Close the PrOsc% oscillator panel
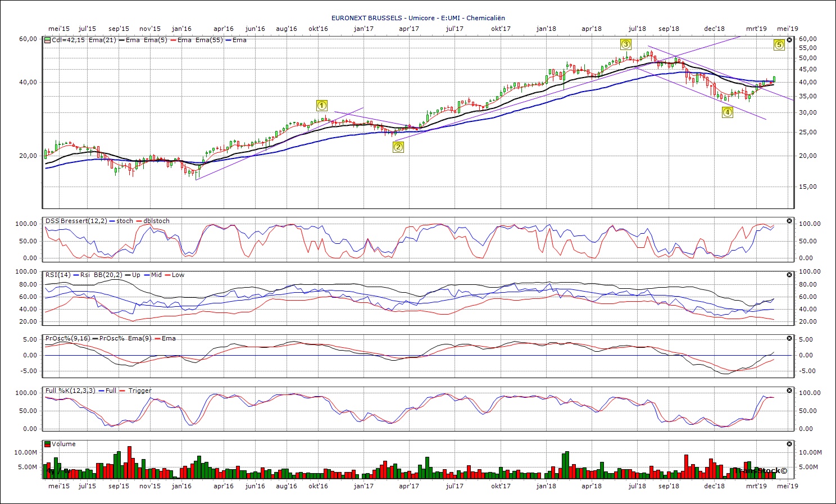Screen dimensions: 836x504 point(789,338)
